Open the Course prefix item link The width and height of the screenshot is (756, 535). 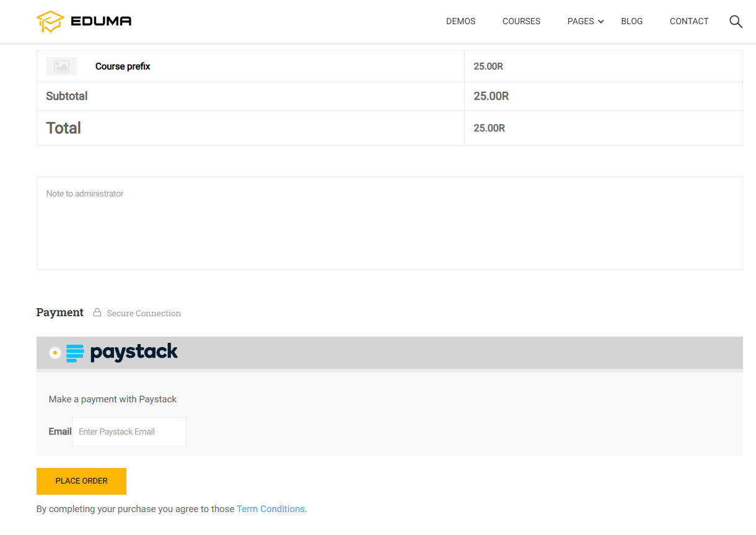coord(123,66)
